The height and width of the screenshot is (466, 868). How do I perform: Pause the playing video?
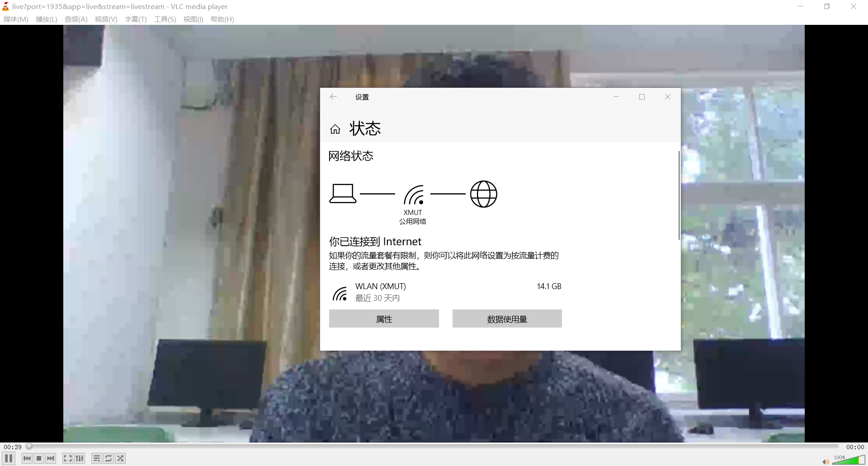pos(8,458)
